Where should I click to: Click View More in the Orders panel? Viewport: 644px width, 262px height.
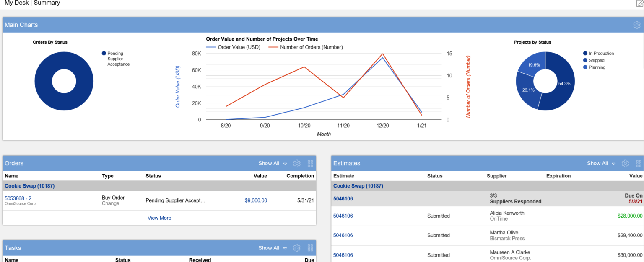pos(159,218)
